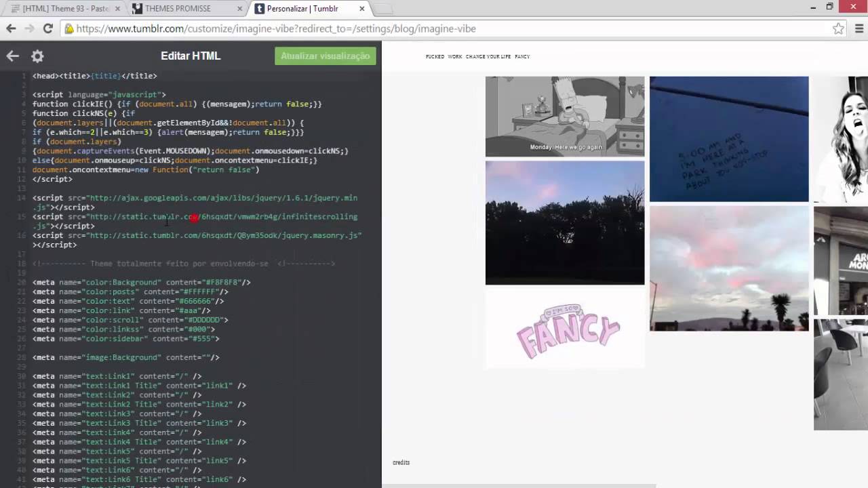Close the [HTML] Theme 93 tab
Viewport: 868px width, 488px height.
tap(117, 9)
